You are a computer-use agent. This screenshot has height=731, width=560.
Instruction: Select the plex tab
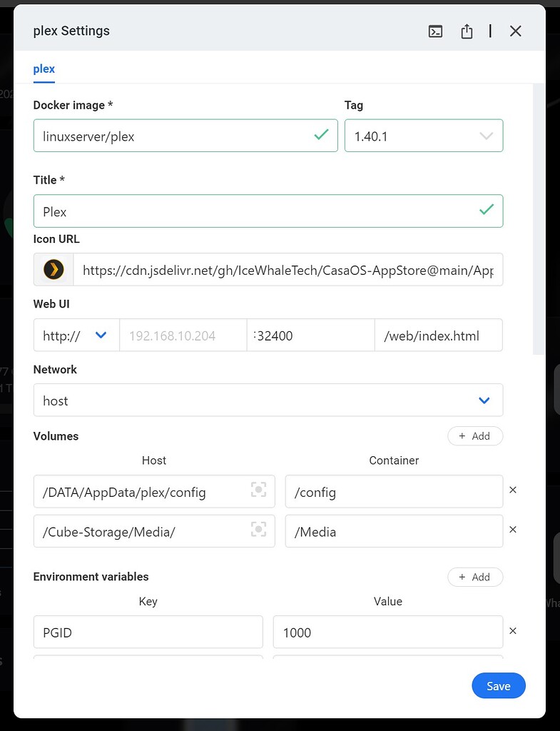(44, 69)
